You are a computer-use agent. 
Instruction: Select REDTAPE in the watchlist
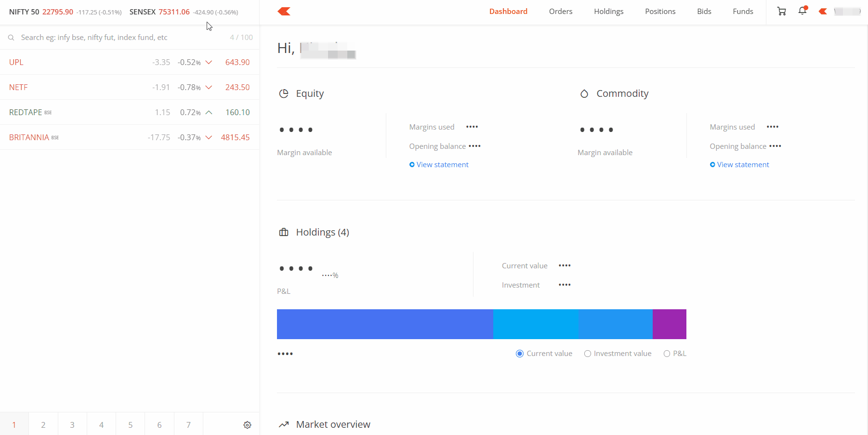(x=130, y=112)
